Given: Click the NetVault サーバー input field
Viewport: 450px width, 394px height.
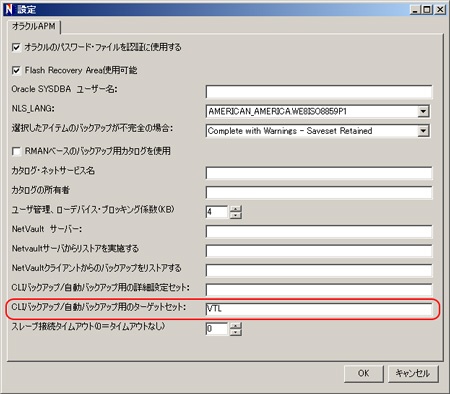Looking at the screenshot, I should click(x=319, y=231).
